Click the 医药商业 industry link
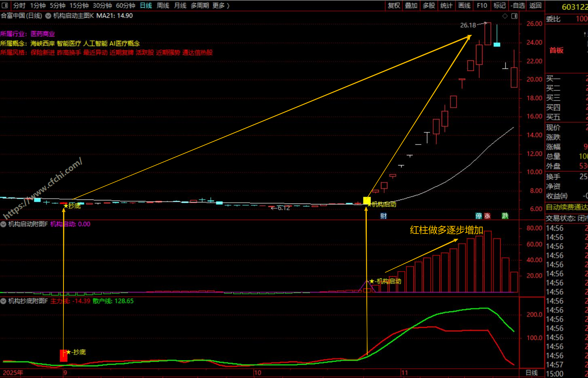Screen dimensions: 588x378 (x=43, y=34)
